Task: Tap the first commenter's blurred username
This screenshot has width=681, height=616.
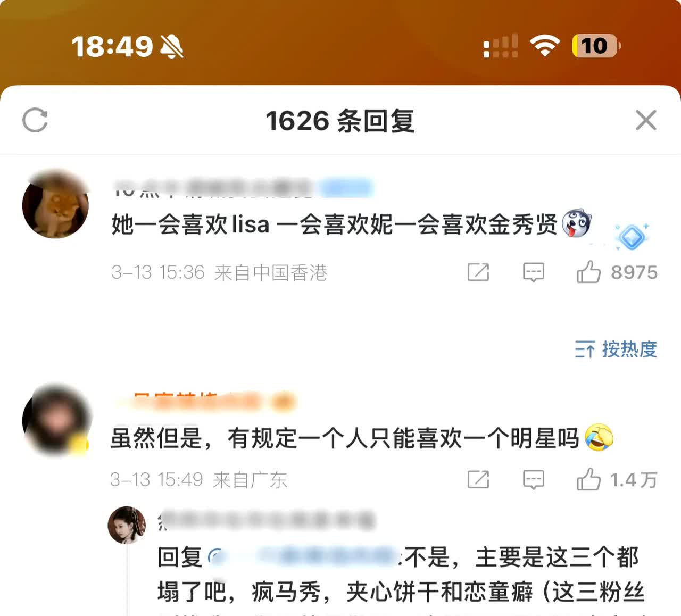Action: point(243,188)
